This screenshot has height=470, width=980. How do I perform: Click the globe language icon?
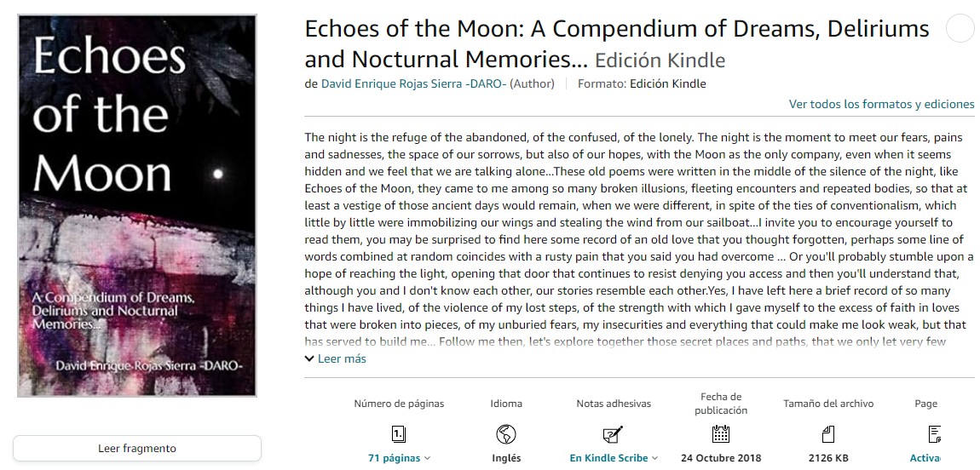[506, 434]
